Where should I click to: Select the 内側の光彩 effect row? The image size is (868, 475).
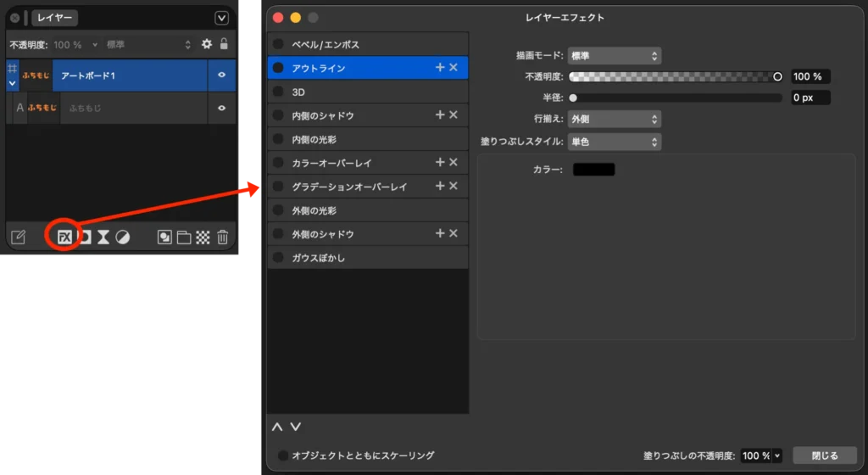pyautogui.click(x=368, y=139)
